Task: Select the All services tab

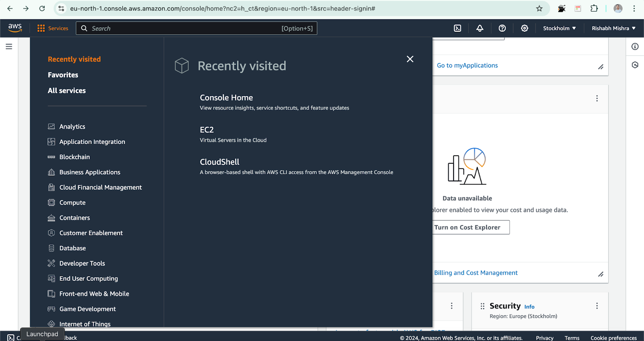Action: point(67,90)
